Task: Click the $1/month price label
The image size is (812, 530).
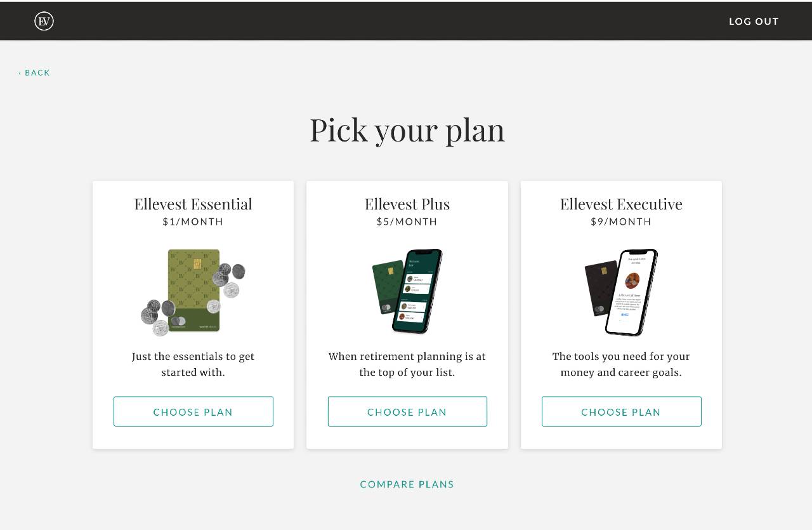Action: (x=193, y=222)
